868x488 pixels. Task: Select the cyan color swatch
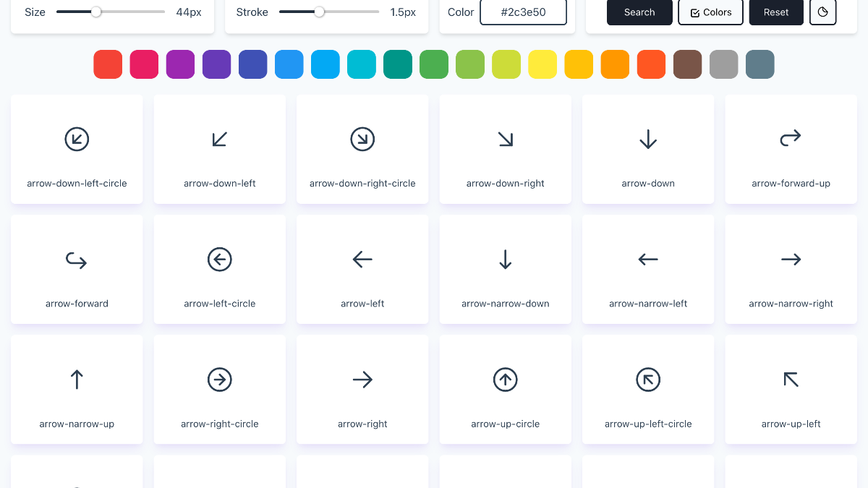point(362,64)
